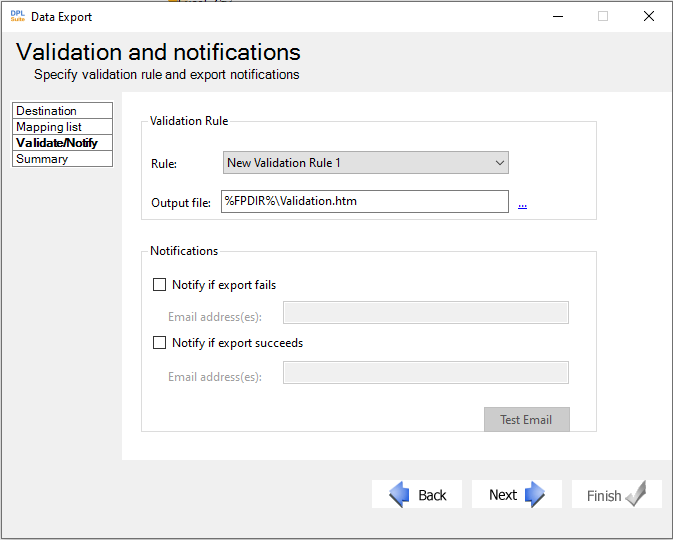Enable Notify if export fails
Screen dimensions: 673x540
click(x=160, y=285)
